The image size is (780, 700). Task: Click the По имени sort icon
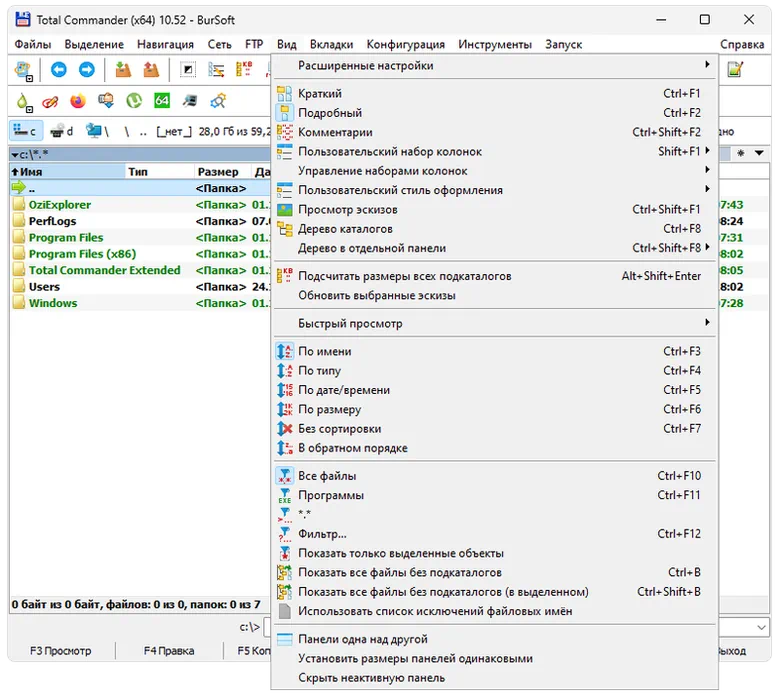284,351
